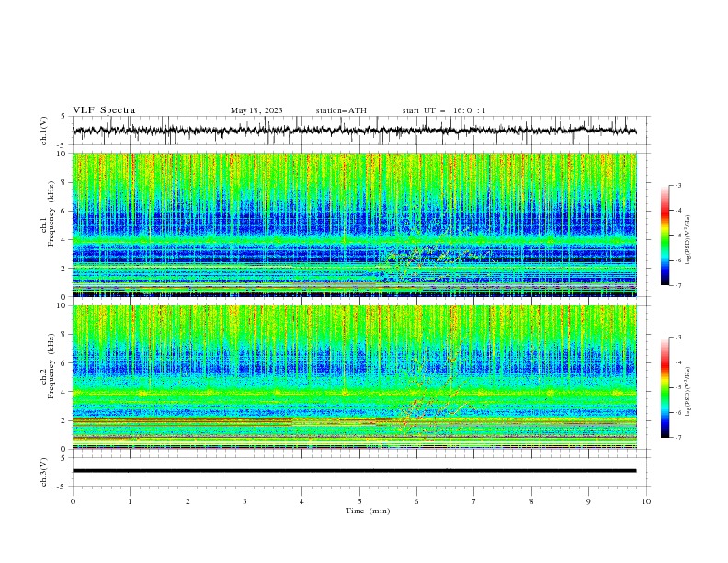Click the 6 kHz tick on ch.1 frequency axis
The height and width of the screenshot is (563, 728).
point(64,211)
